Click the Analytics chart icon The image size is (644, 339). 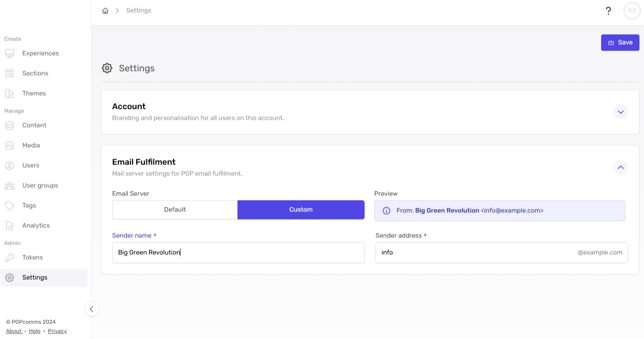[x=10, y=226]
